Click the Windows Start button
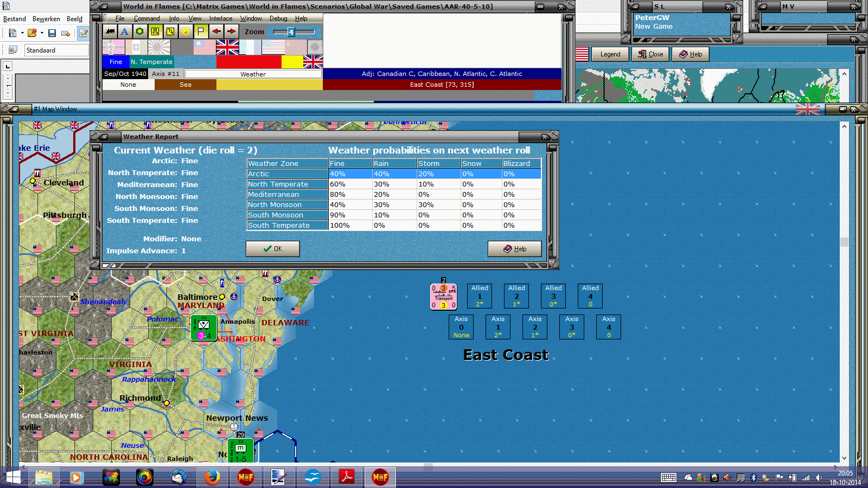 point(13,477)
